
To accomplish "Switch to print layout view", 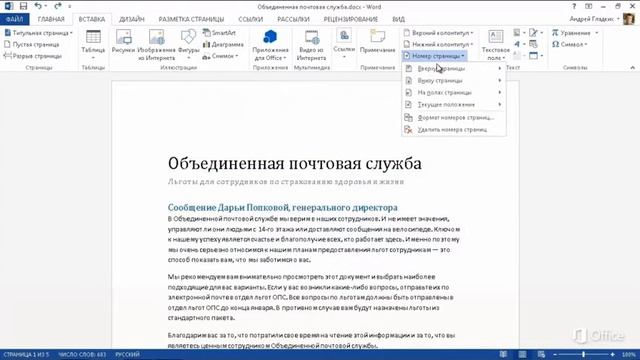I will pyautogui.click(x=522, y=354).
